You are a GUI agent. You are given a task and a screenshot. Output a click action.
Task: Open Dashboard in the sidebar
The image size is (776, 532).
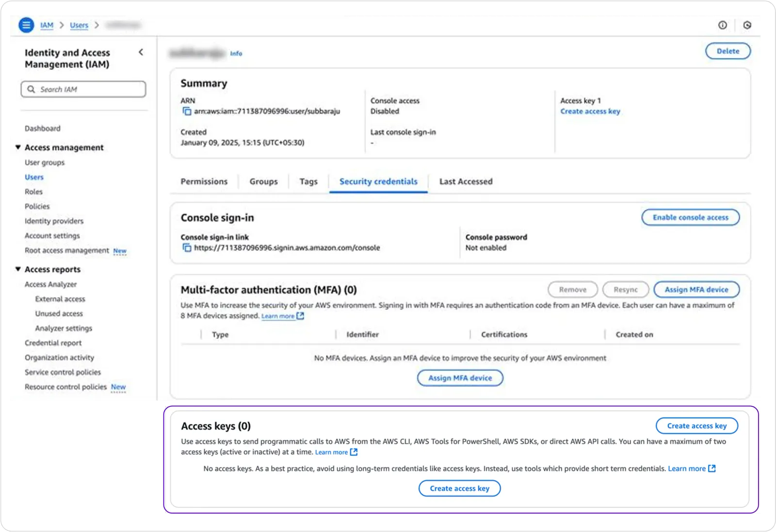[43, 129]
